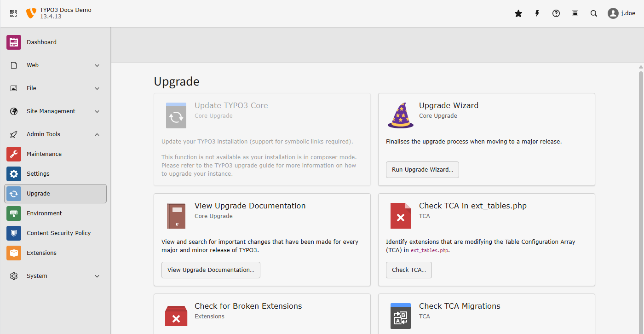Click the Upgrade Wizard hat icon
The image size is (644, 334).
pos(401,115)
